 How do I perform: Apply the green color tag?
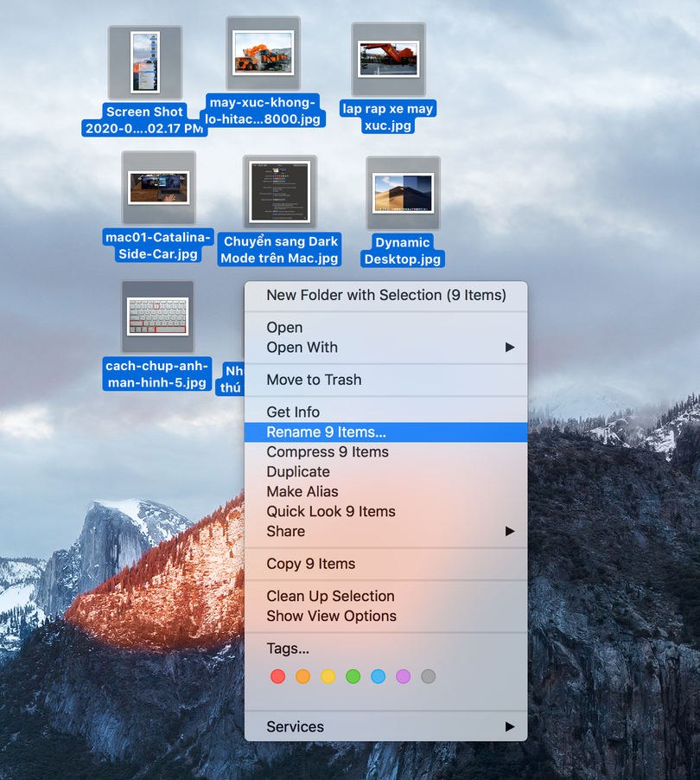click(x=353, y=676)
